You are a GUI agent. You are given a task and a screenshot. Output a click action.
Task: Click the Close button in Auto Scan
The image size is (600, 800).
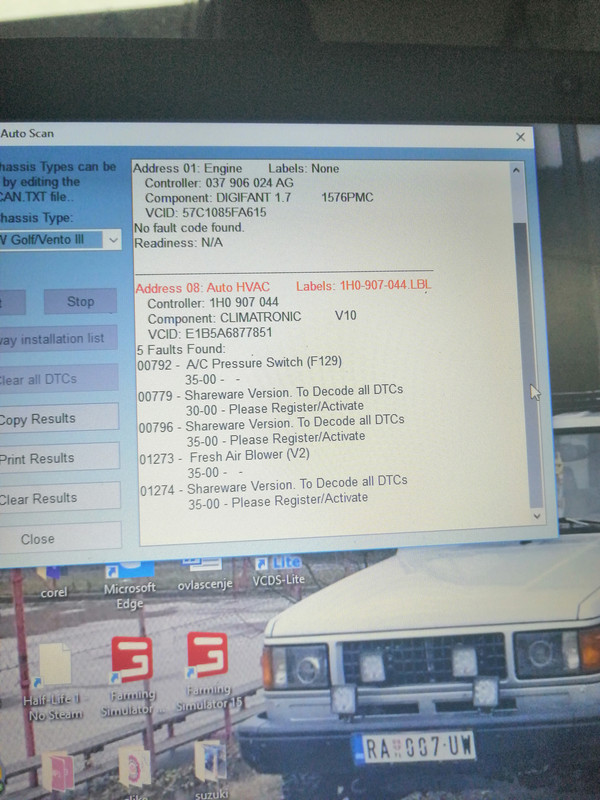coord(61,538)
